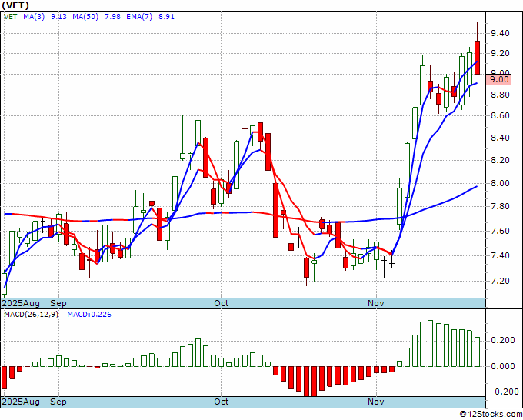Click the last red candlestick near 9.40
Screen dimensions: 523x420
[x=478, y=58]
